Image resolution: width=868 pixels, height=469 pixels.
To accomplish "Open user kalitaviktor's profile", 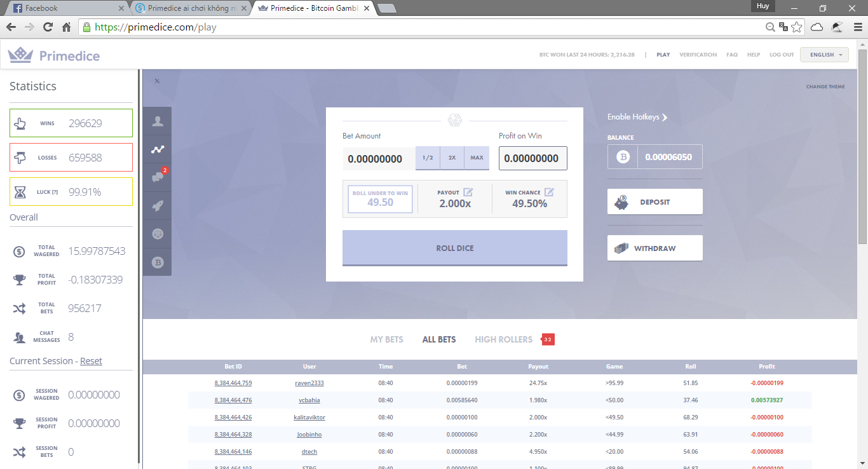I will (x=309, y=418).
